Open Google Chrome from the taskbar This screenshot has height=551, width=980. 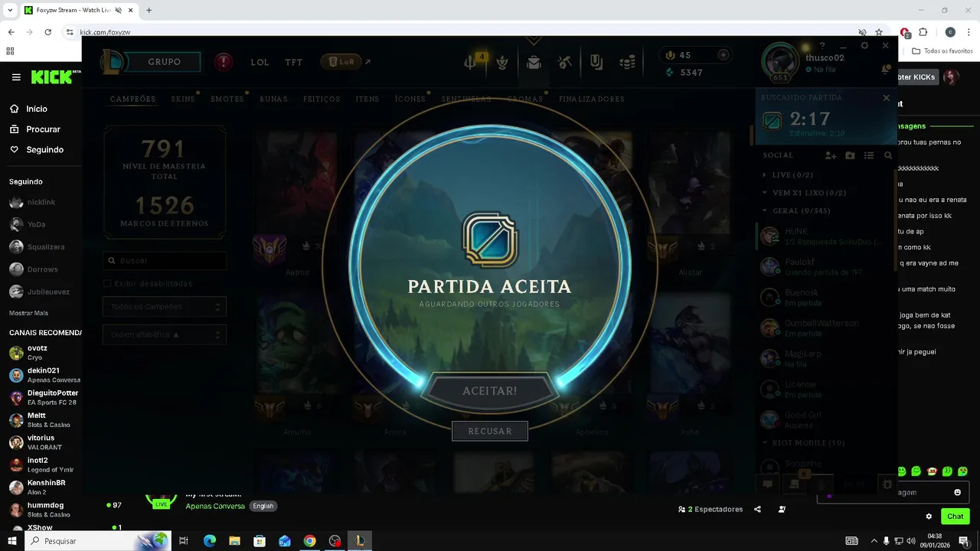click(309, 541)
